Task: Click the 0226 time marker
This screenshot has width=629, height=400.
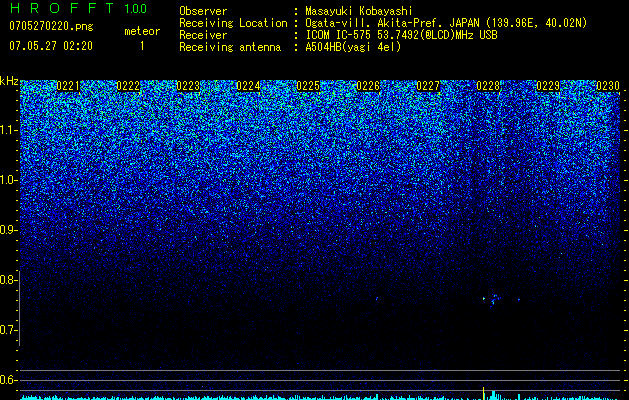Action: [x=368, y=86]
